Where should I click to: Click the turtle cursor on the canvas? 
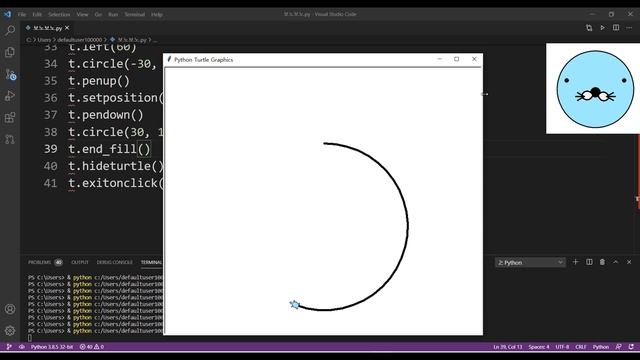(295, 304)
